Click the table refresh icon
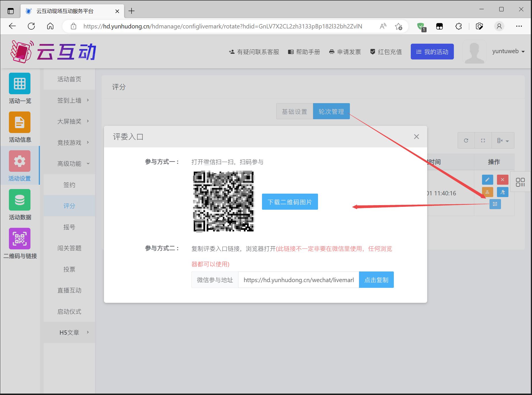532x395 pixels. 466,140
